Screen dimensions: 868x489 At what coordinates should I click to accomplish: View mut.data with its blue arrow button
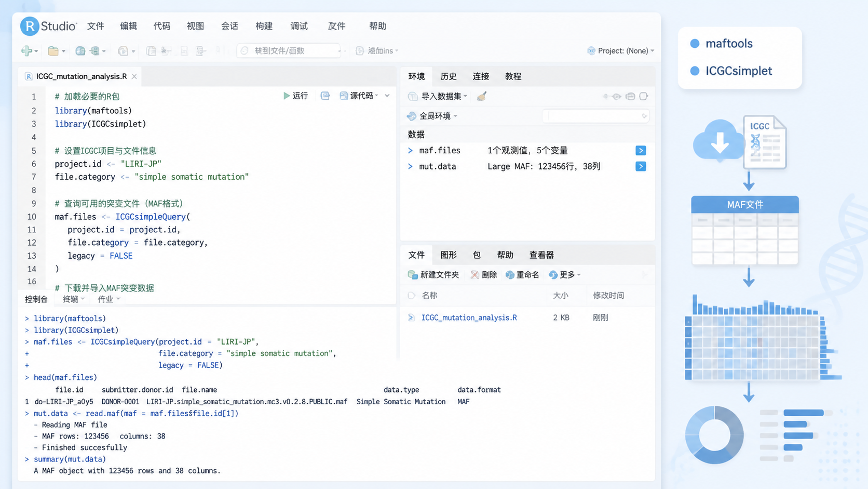pyautogui.click(x=641, y=166)
